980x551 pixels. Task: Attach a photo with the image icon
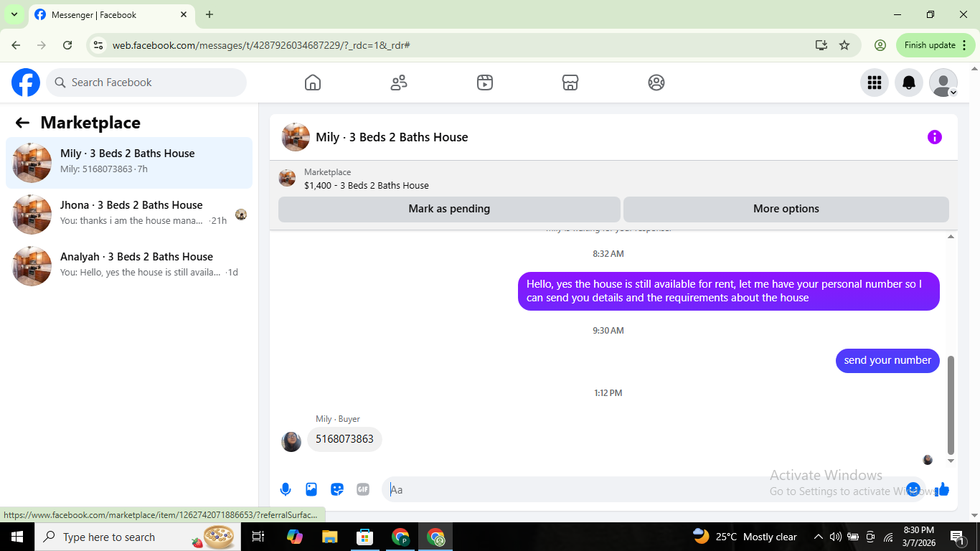pyautogui.click(x=311, y=489)
